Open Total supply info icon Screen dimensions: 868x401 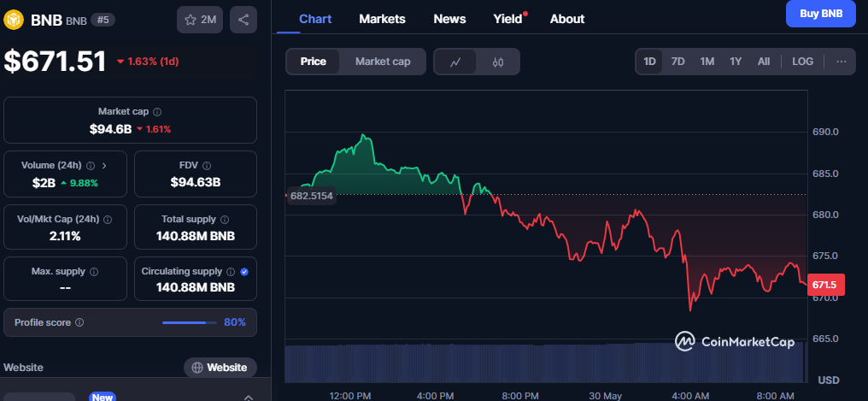[226, 220]
